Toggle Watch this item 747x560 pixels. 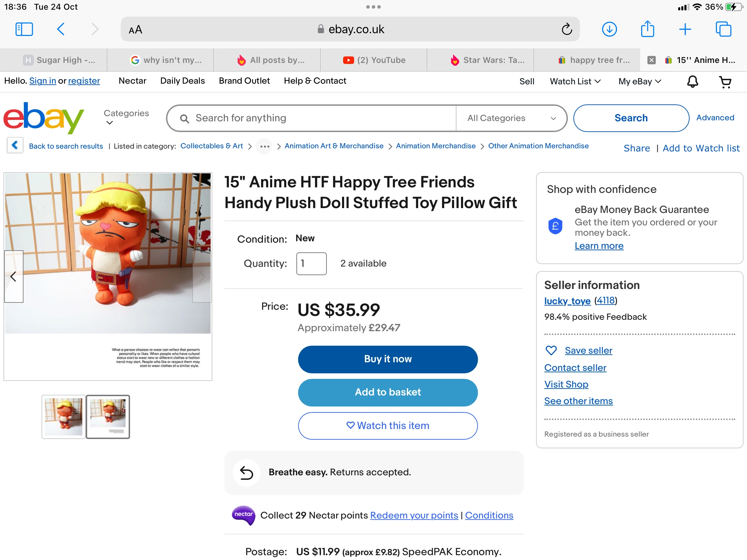388,426
